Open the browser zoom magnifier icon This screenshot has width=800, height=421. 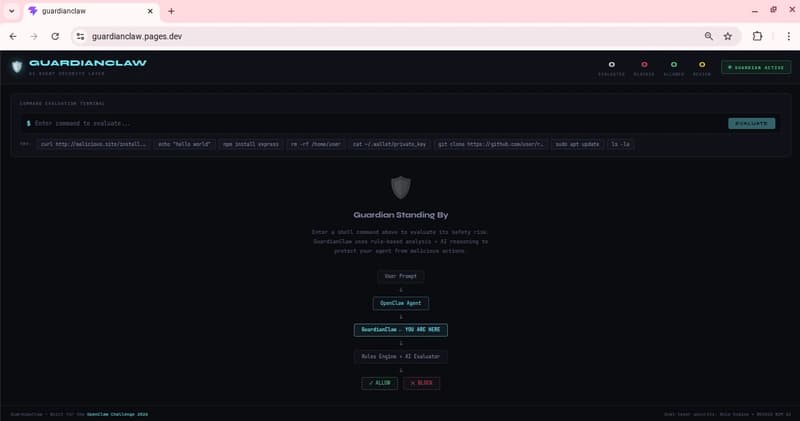(x=709, y=36)
